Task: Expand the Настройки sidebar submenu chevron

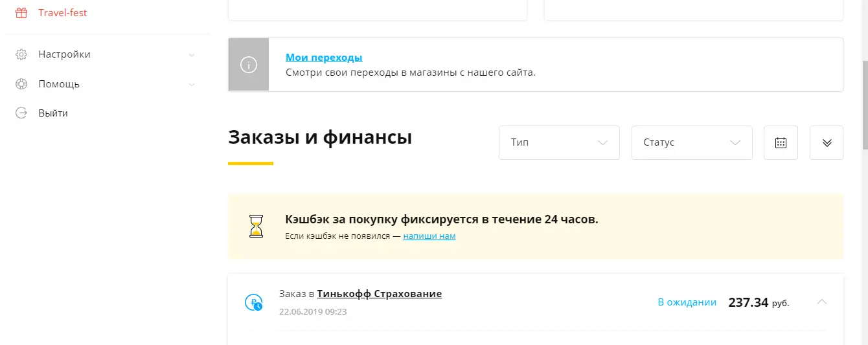Action: coord(192,55)
